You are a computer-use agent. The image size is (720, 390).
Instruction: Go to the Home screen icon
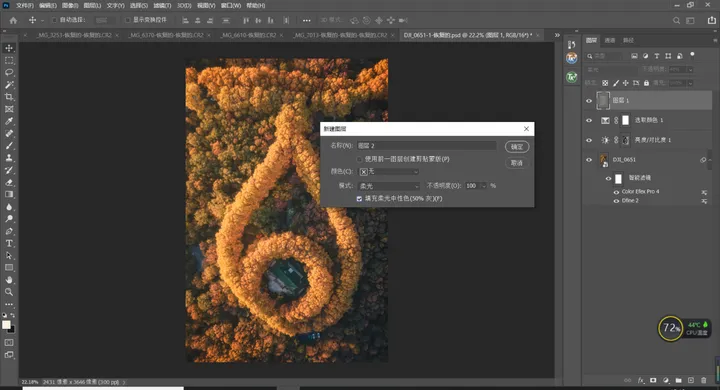pos(13,20)
